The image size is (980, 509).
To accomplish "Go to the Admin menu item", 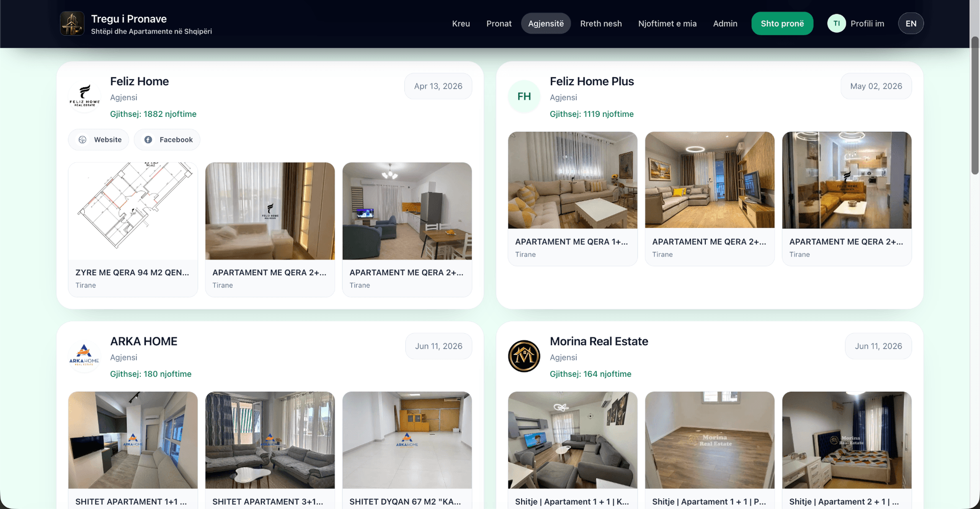I will click(x=725, y=23).
